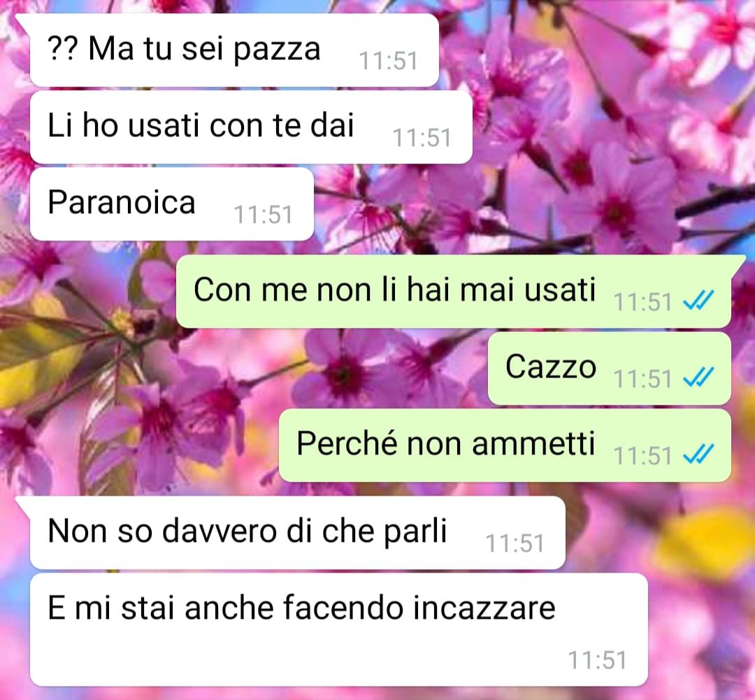The image size is (755, 700).
Task: Select the 'Perché non ammetti' bubble
Action: 505,445
